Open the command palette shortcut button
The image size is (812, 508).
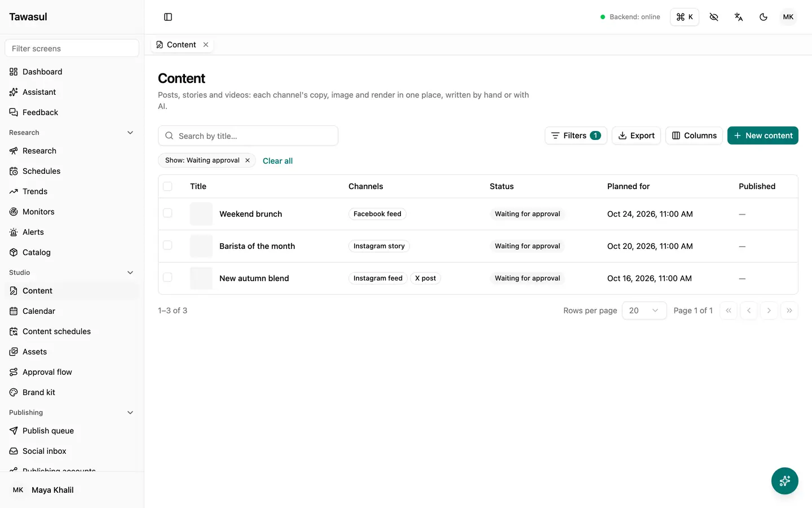click(x=685, y=17)
